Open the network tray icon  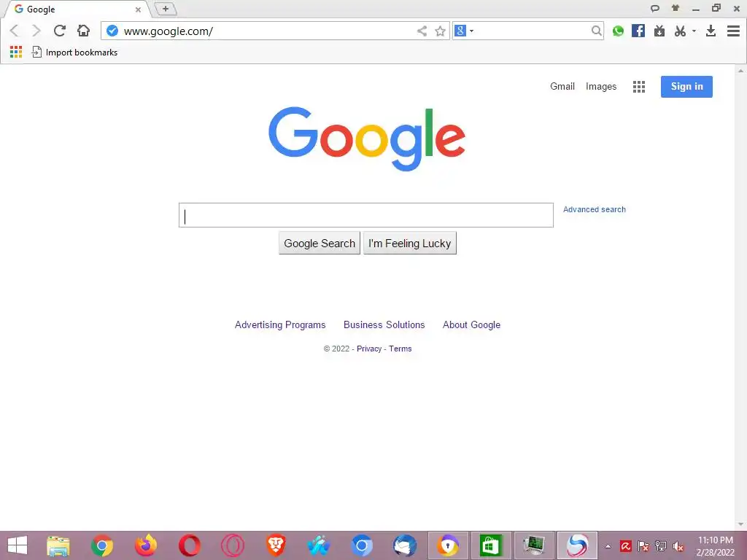(x=661, y=546)
